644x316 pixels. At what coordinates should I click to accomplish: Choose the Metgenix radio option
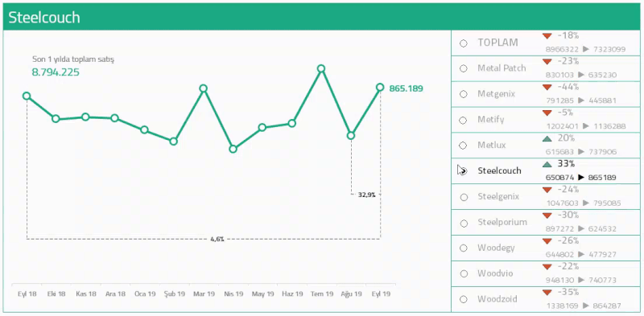[464, 94]
